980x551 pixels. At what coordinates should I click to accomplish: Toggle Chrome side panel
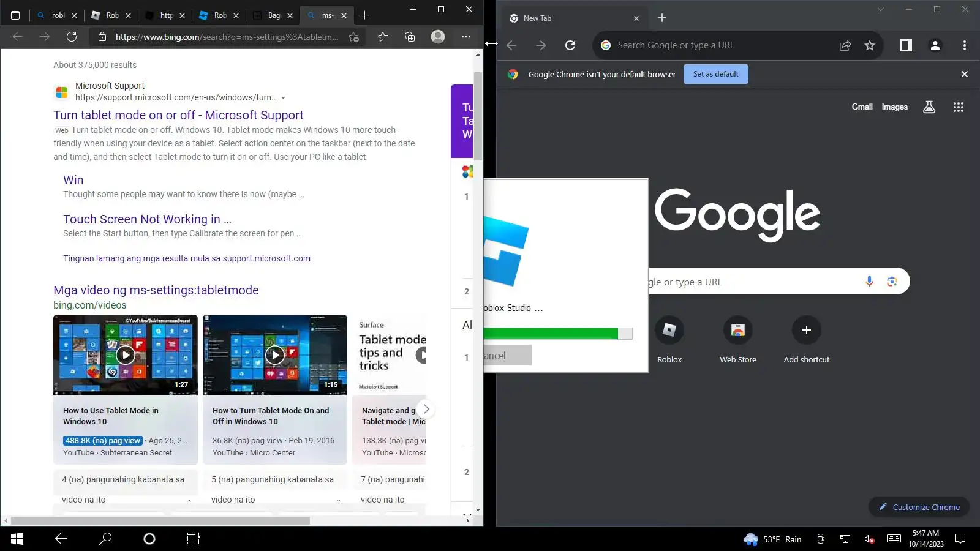tap(906, 45)
